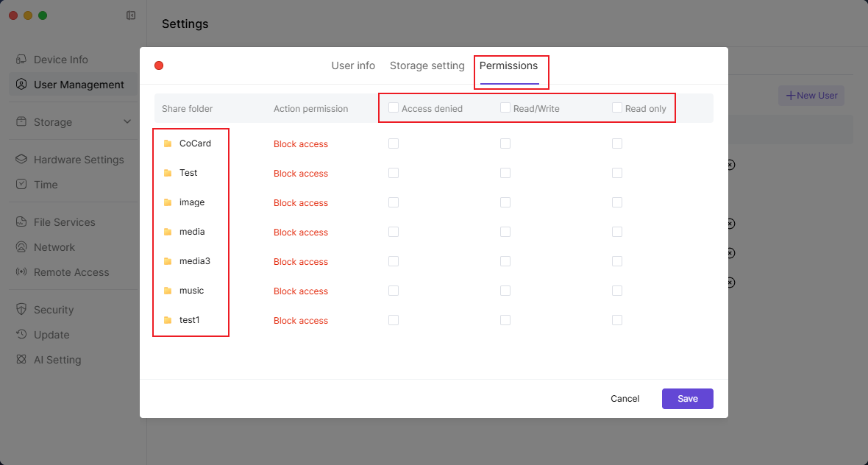
Task: Click the Hardware Settings icon
Action: click(21, 160)
